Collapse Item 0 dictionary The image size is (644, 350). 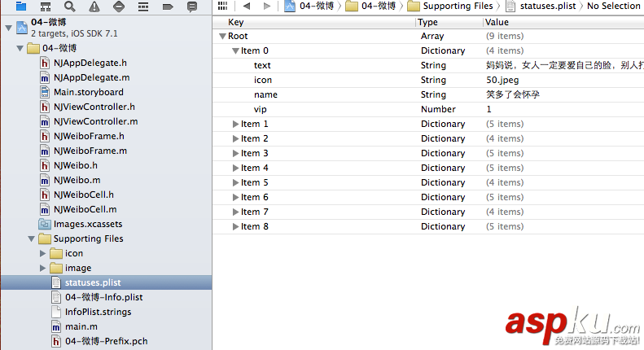235,51
